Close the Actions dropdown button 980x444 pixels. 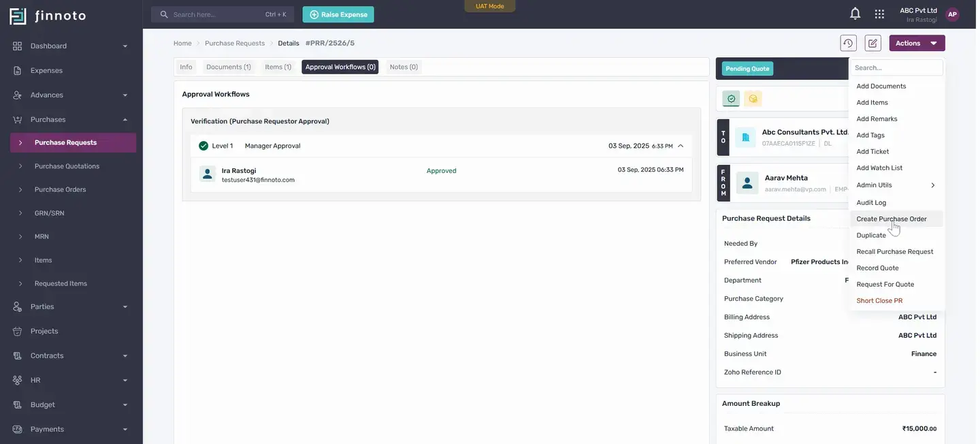[917, 43]
